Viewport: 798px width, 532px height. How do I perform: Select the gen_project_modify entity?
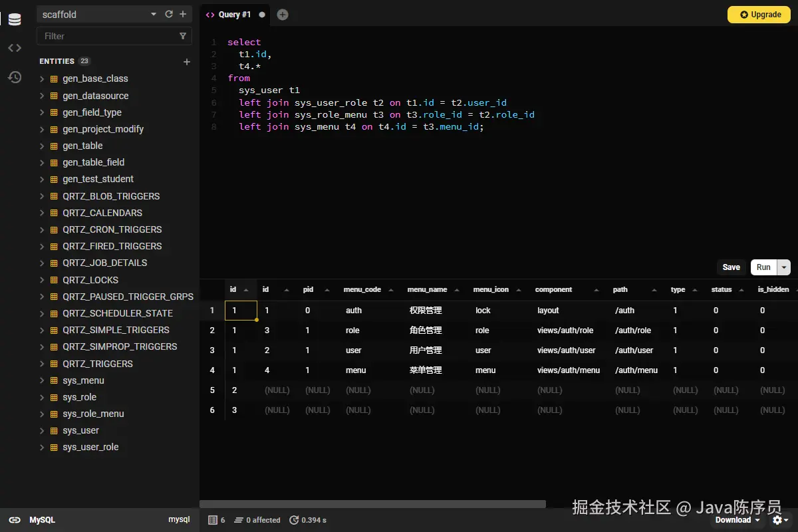[x=103, y=129]
